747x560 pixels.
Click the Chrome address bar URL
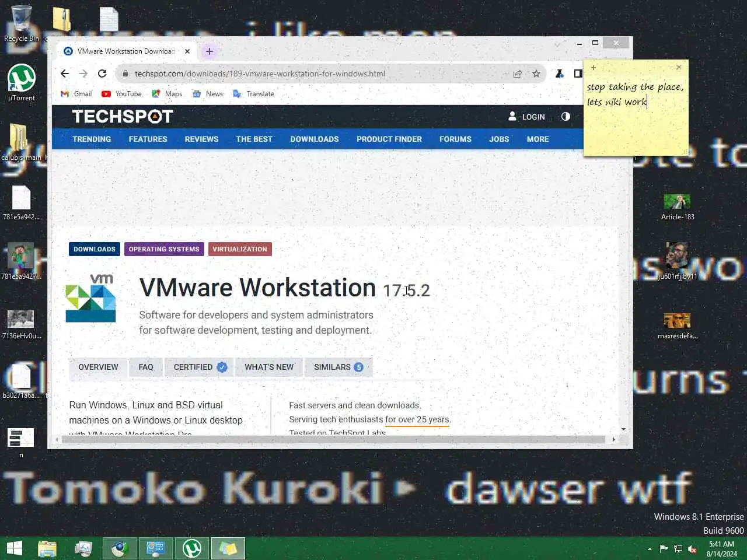pyautogui.click(x=260, y=73)
